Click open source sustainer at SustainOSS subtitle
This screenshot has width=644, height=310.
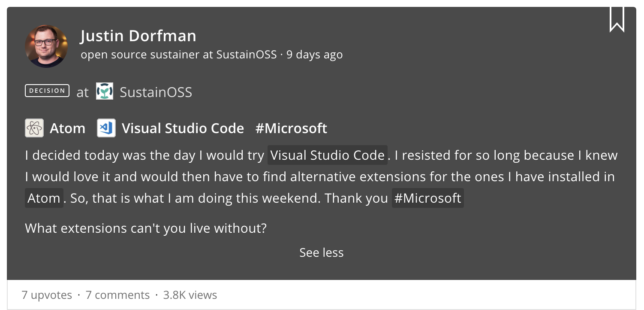(179, 55)
